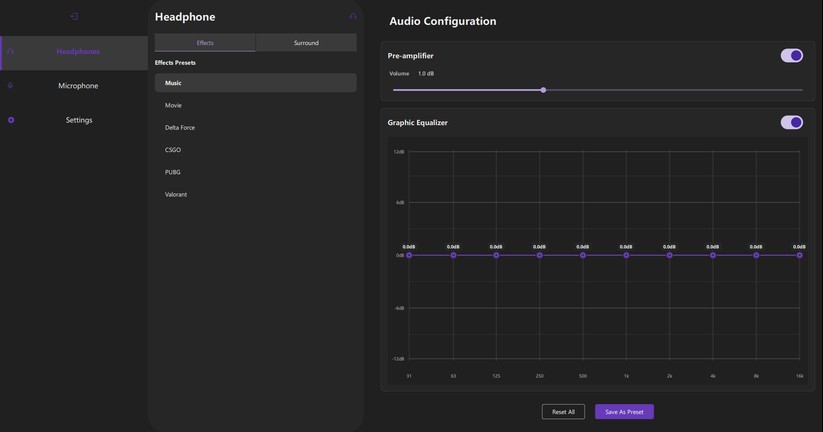The width and height of the screenshot is (823, 432).
Task: Click the Pre-amplifier volume slider handle
Action: [x=543, y=90]
